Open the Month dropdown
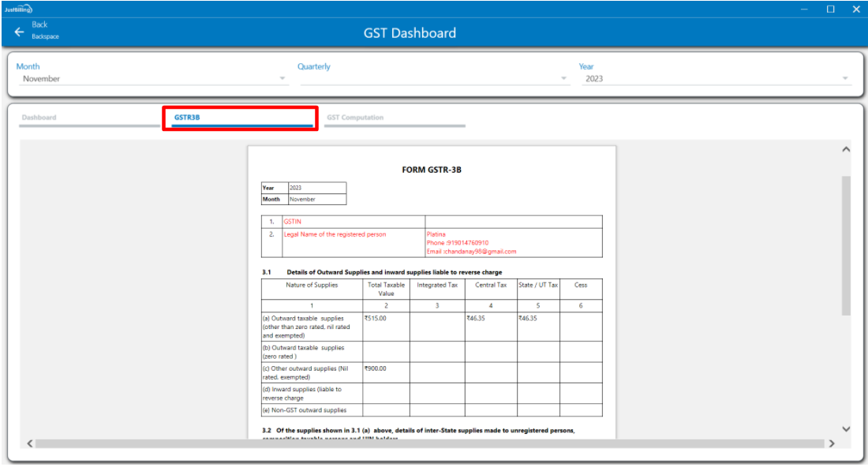Image resolution: width=868 pixels, height=467 pixels. click(x=152, y=79)
